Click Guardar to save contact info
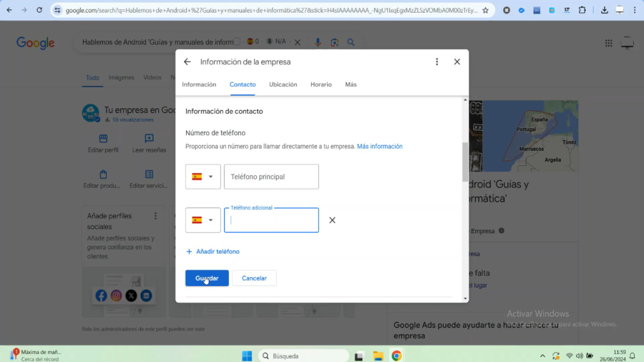 [x=206, y=278]
